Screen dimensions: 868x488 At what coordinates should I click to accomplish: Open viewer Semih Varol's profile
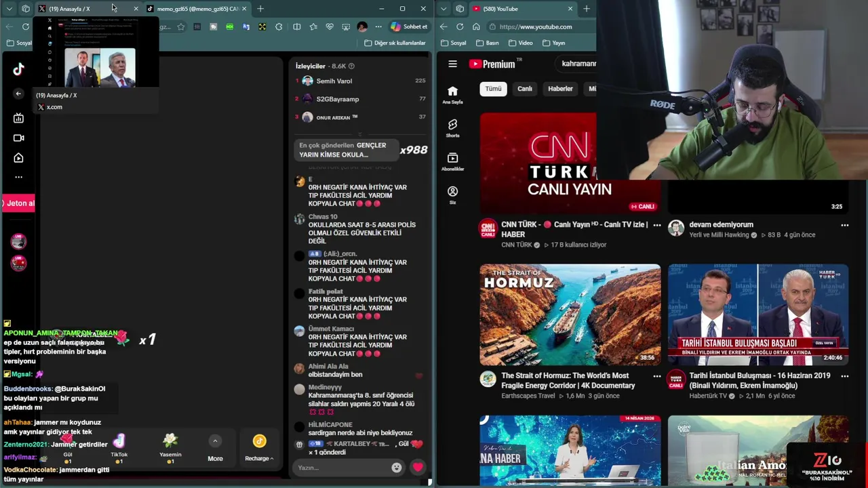[x=334, y=81]
